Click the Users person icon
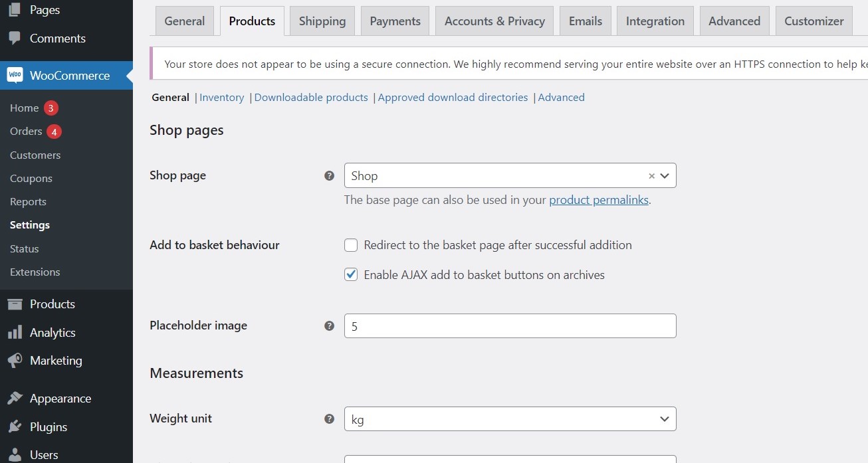The image size is (868, 463). click(15, 455)
